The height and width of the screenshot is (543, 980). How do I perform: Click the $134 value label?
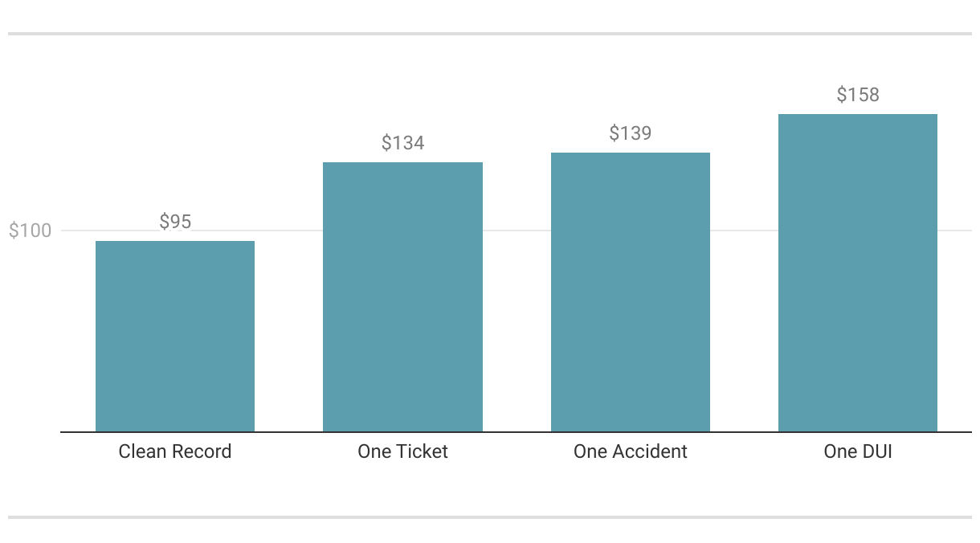pyautogui.click(x=402, y=143)
